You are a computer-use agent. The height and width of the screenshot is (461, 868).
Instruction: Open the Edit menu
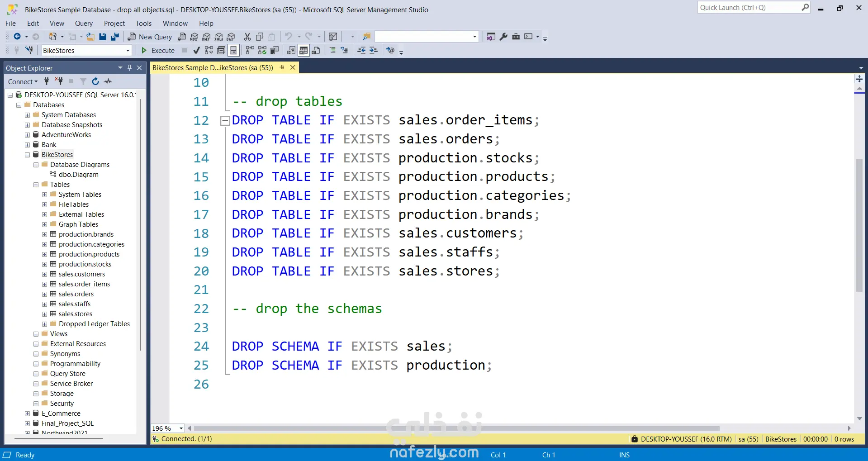33,24
